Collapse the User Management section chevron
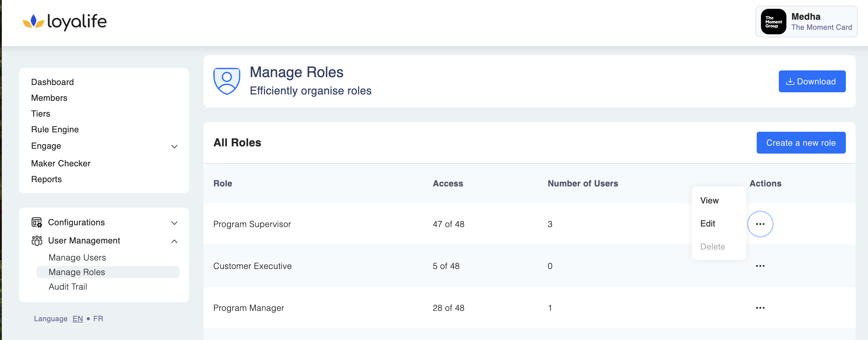868x340 pixels. click(174, 241)
